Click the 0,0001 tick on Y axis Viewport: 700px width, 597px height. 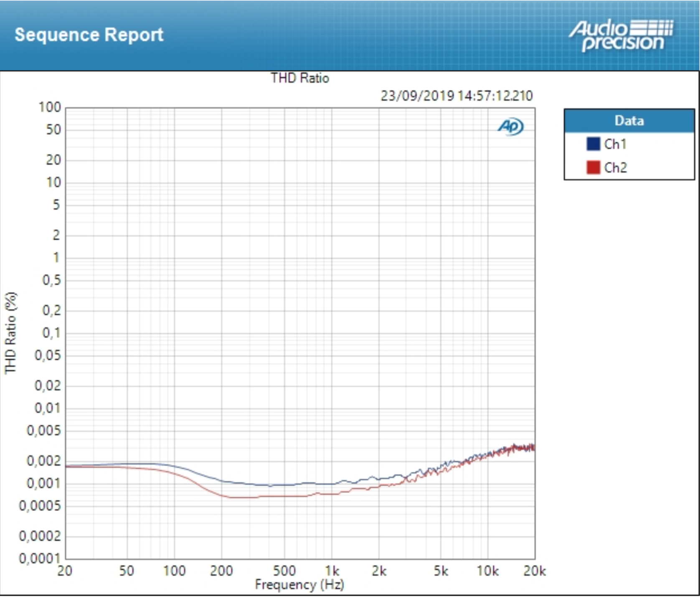tap(40, 558)
